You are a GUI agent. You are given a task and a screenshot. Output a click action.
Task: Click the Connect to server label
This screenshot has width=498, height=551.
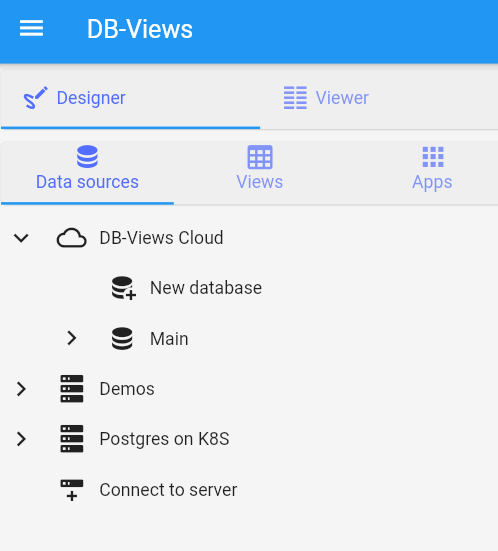click(x=168, y=490)
